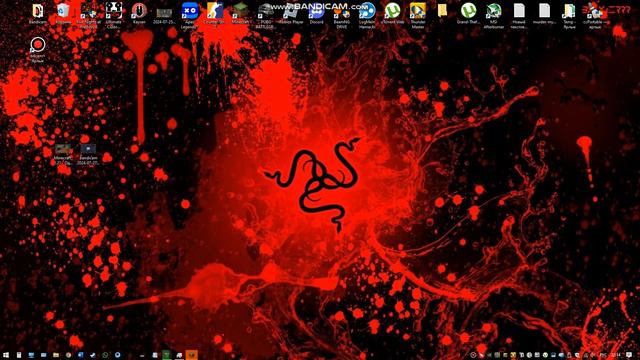Open the taskbar clock

point(616,356)
